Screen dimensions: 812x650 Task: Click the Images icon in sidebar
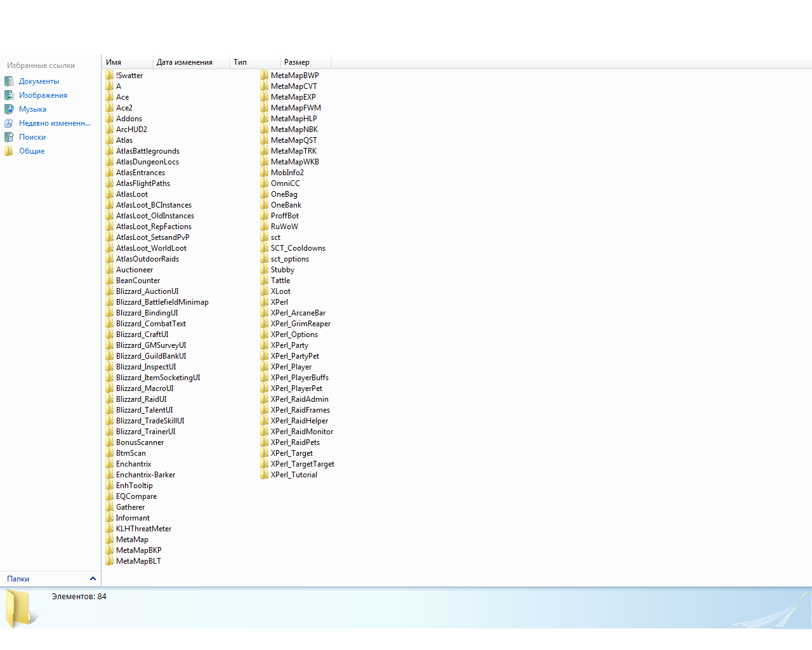coord(9,95)
